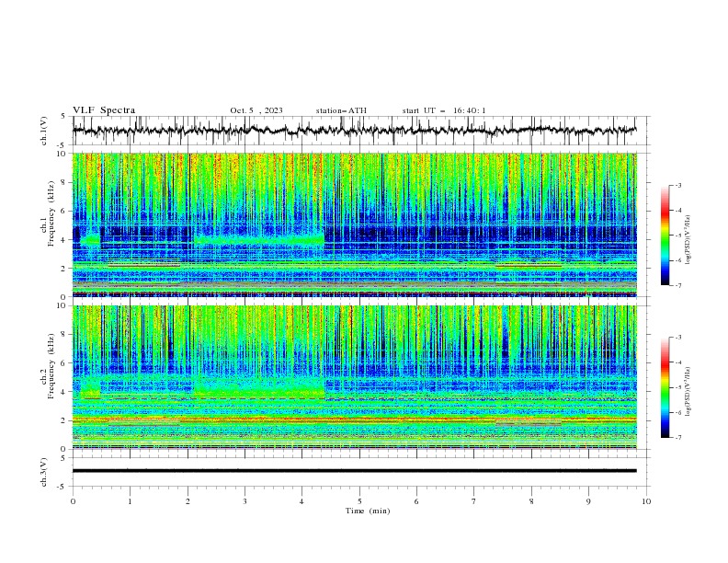This screenshot has height=563, width=728.
Task: Click time axis tick label "9"
Action: pos(588,501)
